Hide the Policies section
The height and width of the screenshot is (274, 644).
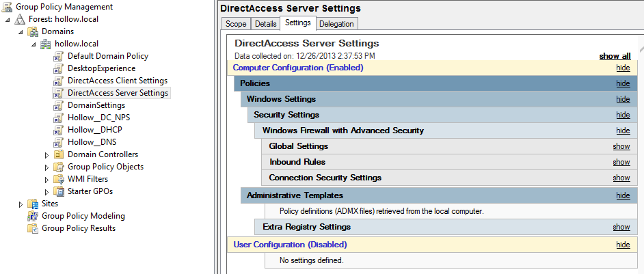pyautogui.click(x=623, y=83)
